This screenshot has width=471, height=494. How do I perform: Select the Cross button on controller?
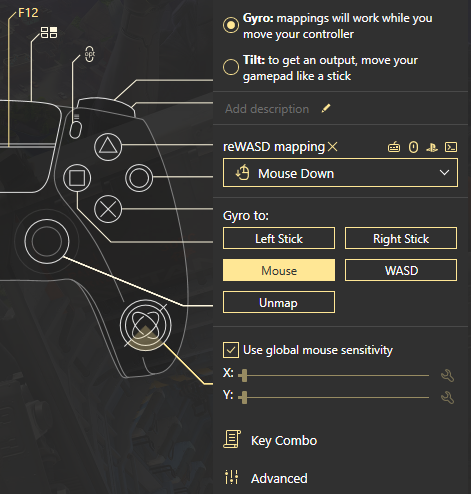[x=108, y=209]
